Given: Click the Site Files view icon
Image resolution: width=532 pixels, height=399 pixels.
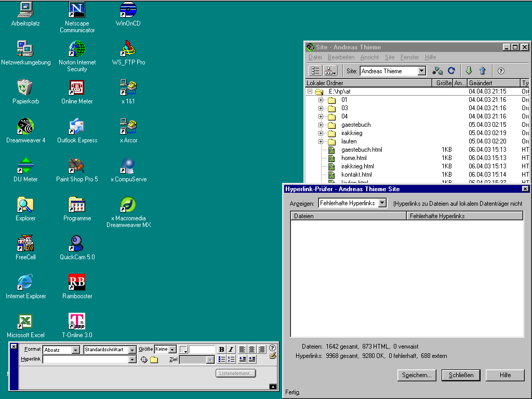Looking at the screenshot, I should click(315, 71).
